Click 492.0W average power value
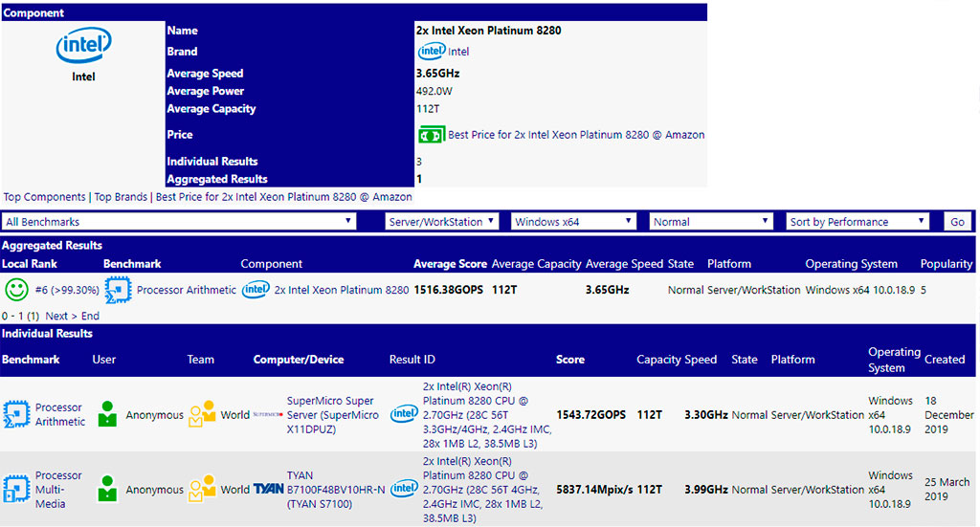Viewport: 980px width, 527px height. [x=434, y=91]
